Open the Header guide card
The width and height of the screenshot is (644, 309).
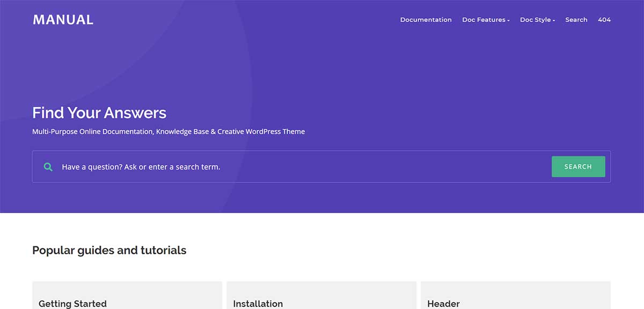(516, 295)
